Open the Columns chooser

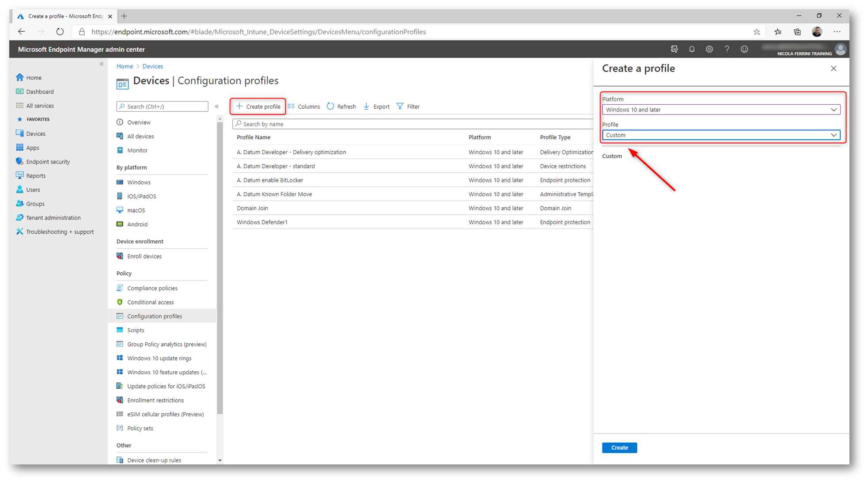304,106
